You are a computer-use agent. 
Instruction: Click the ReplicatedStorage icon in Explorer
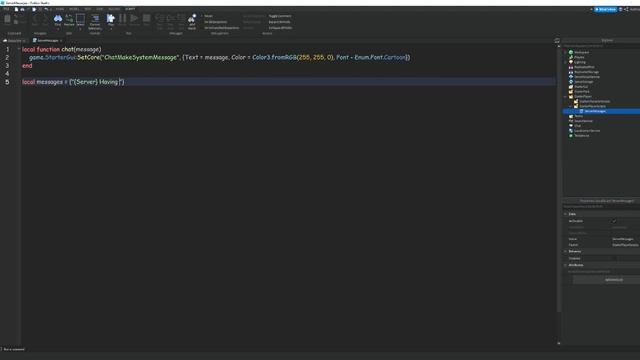click(x=571, y=72)
